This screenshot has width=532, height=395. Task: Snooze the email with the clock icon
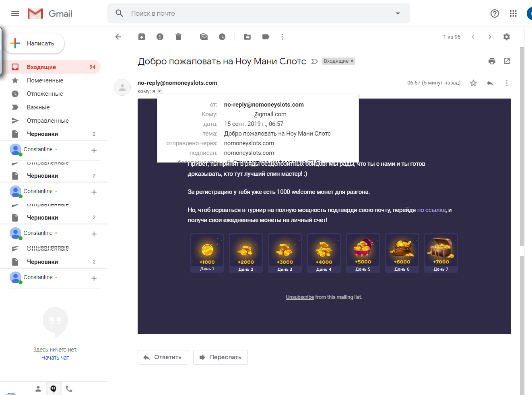coord(222,37)
